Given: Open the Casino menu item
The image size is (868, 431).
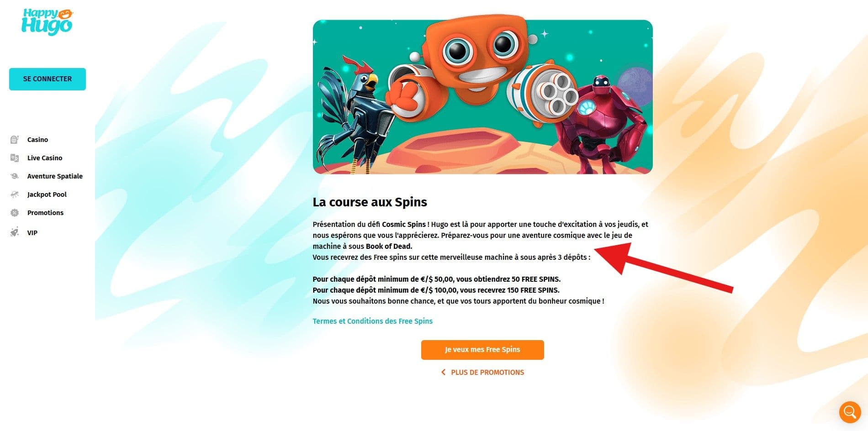Looking at the screenshot, I should [x=37, y=140].
